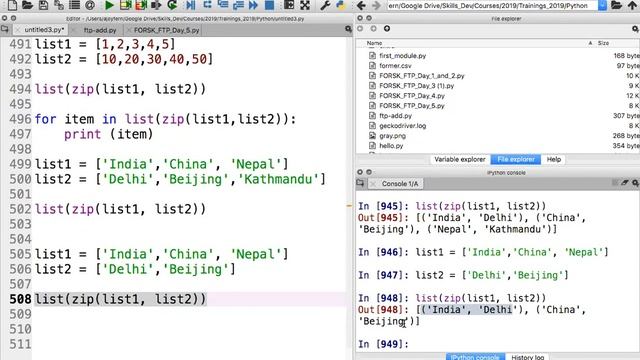Select FORSK_FTP_Day_4.py file
The width and height of the screenshot is (640, 360).
pos(412,96)
